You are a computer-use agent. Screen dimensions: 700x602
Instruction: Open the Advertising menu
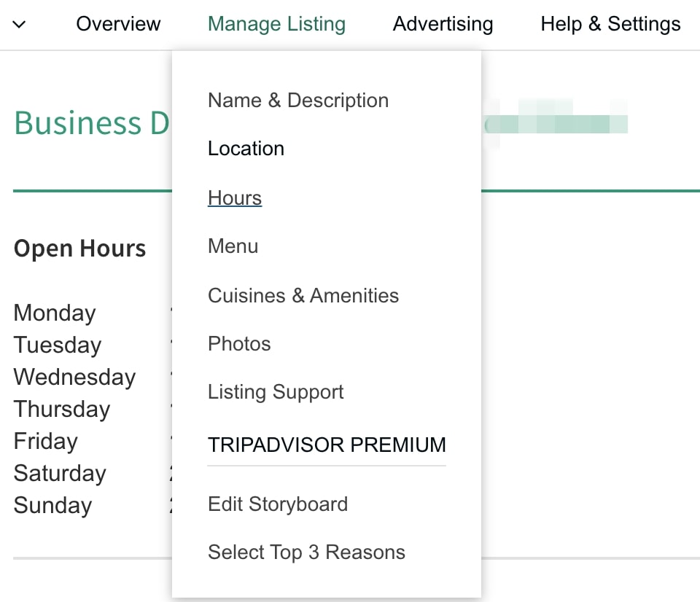click(443, 24)
